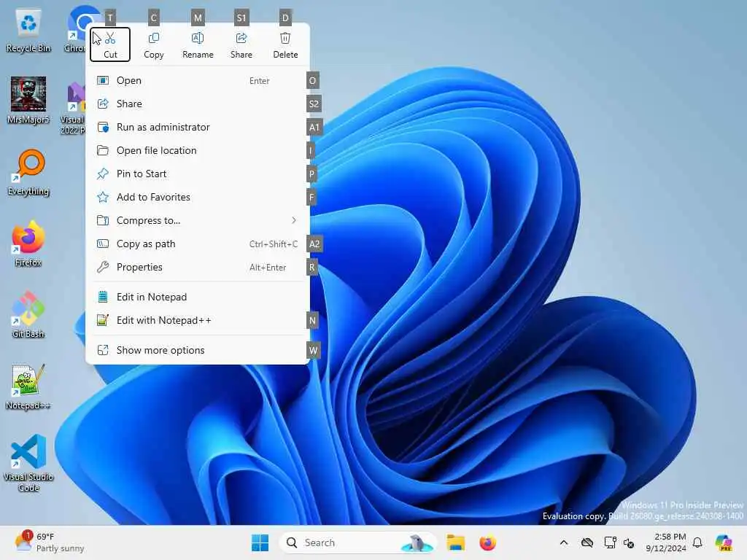Choose Share in the menu list
The width and height of the screenshot is (747, 560).
198,104
